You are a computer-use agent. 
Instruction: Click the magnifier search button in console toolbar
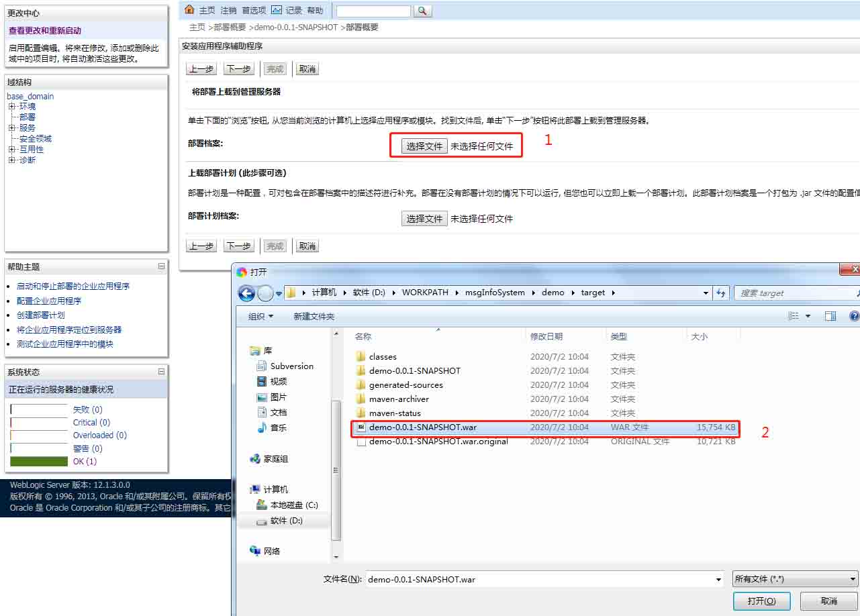tap(422, 11)
